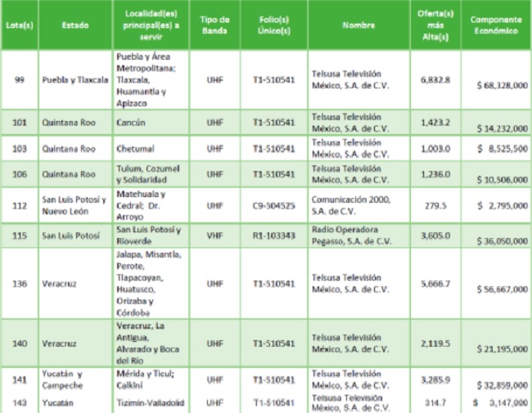Click the offer value 1,236.0
This screenshot has width=532, height=413.
click(435, 174)
